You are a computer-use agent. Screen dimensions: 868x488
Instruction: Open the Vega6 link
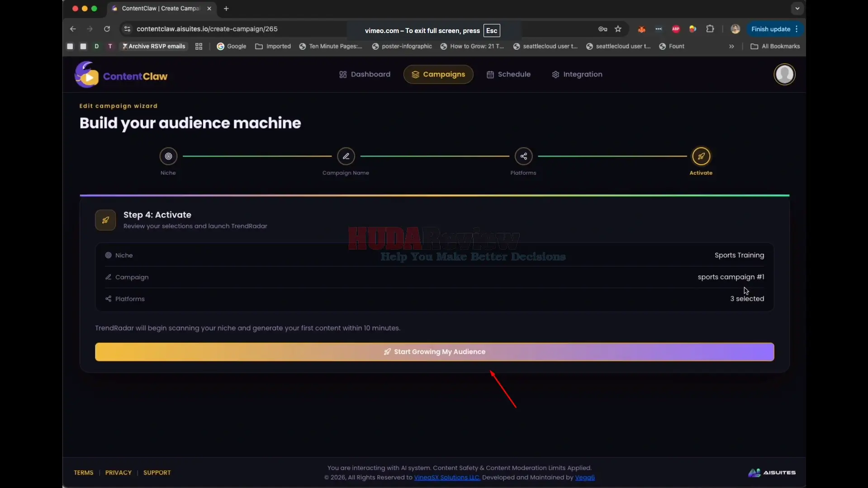tap(584, 478)
